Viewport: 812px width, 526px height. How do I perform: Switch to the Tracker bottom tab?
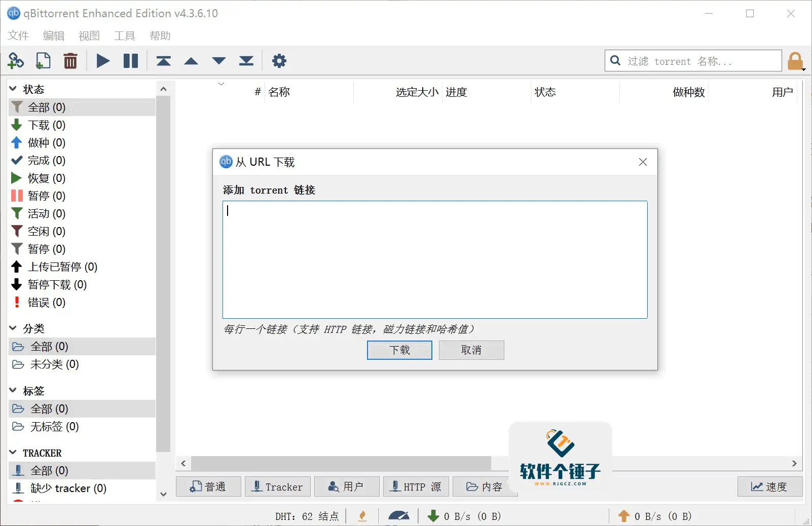coord(278,486)
